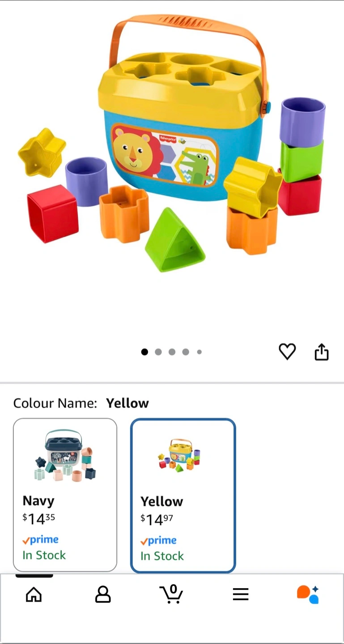The width and height of the screenshot is (344, 644).
Task: Tap the main product image of bucket
Action: pyautogui.click(x=172, y=143)
